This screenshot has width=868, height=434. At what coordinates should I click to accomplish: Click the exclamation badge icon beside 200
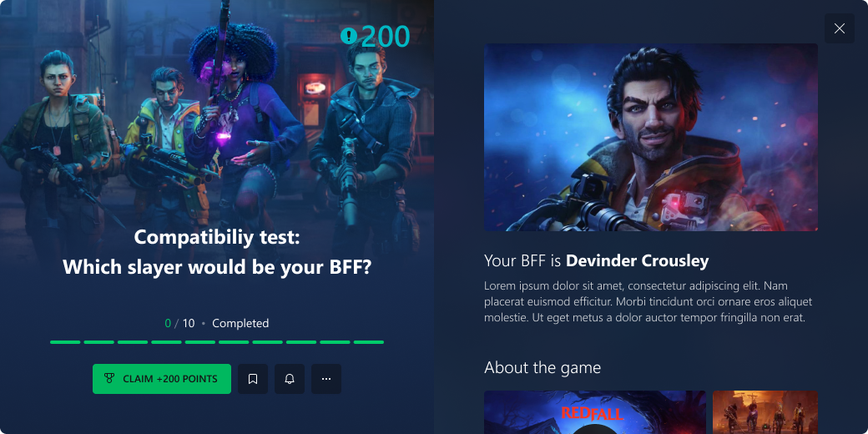coord(349,37)
